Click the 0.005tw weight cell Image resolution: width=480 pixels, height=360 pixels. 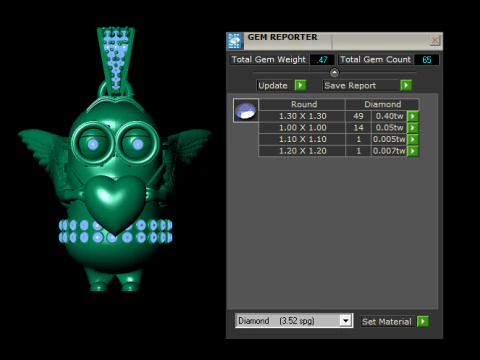pyautogui.click(x=389, y=139)
